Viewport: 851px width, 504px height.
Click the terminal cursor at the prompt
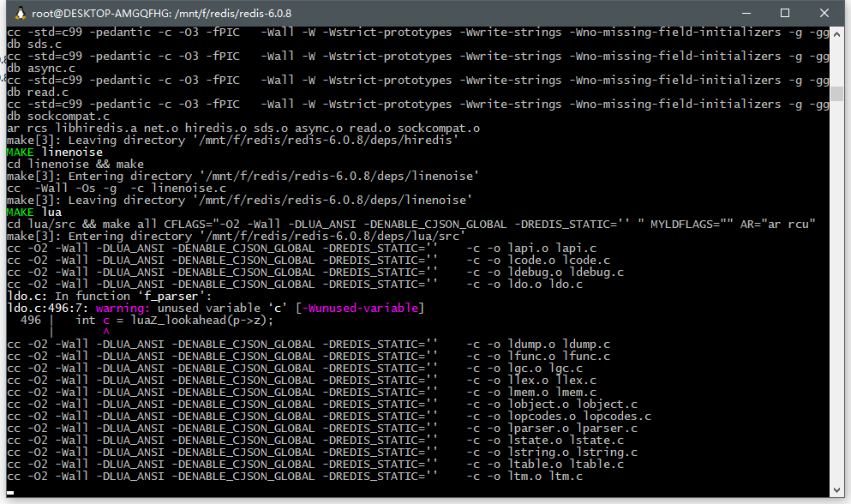(10, 493)
